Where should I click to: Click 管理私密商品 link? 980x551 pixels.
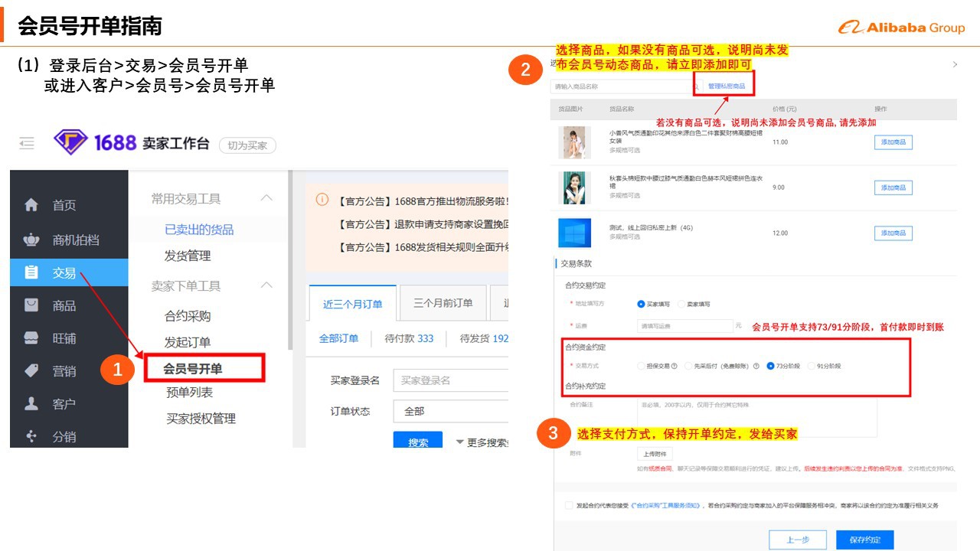[x=726, y=86]
